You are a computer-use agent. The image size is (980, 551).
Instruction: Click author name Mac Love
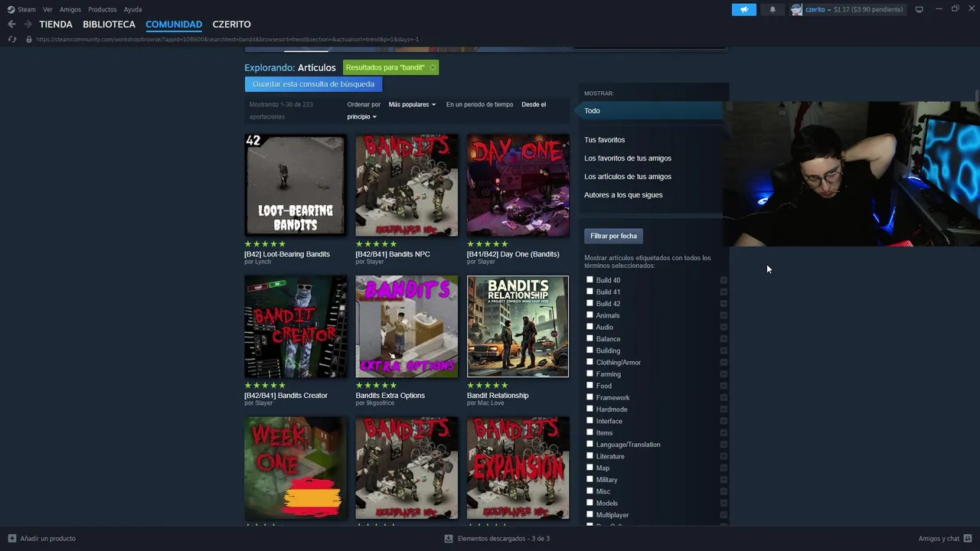pos(490,403)
